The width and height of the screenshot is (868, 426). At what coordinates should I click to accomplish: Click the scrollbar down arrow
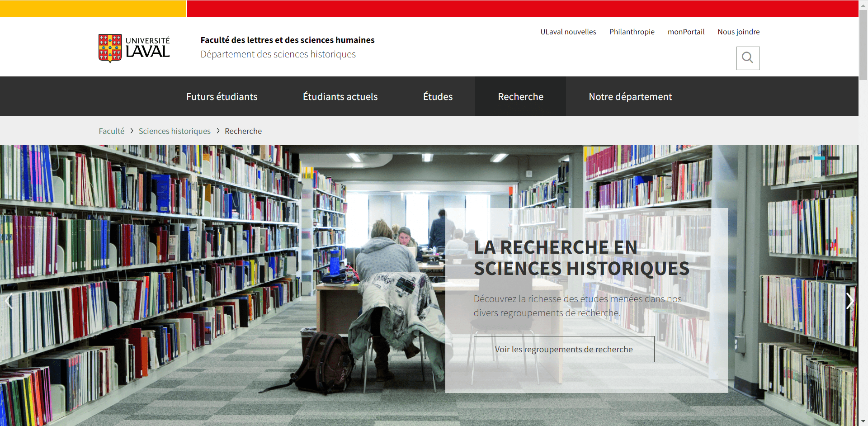pos(863,421)
